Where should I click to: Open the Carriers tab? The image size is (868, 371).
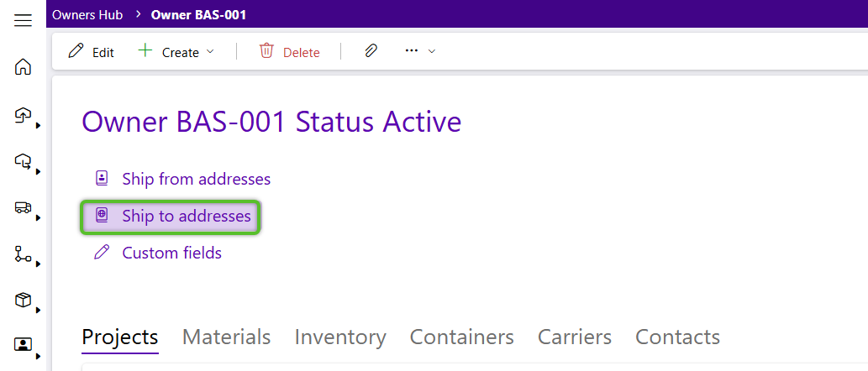tap(575, 337)
